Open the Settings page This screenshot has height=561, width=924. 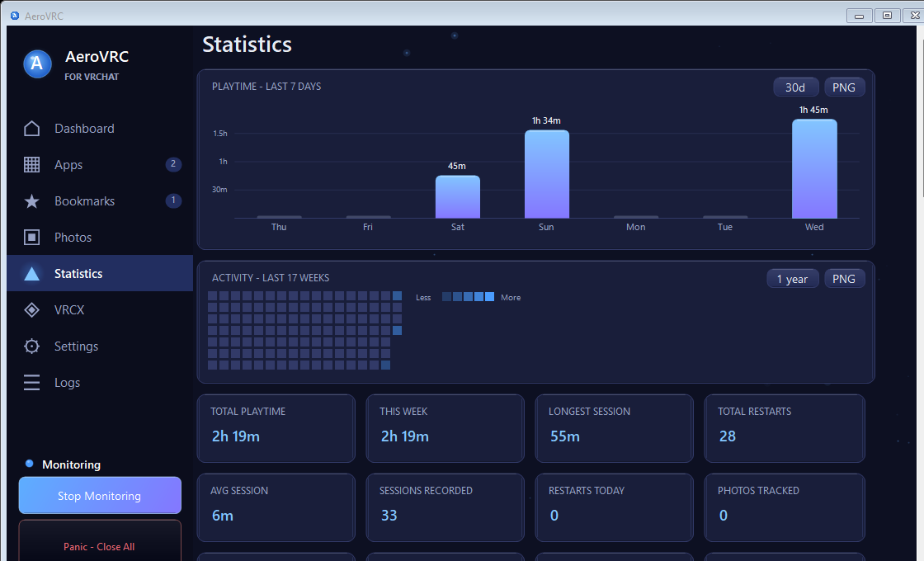click(x=100, y=346)
